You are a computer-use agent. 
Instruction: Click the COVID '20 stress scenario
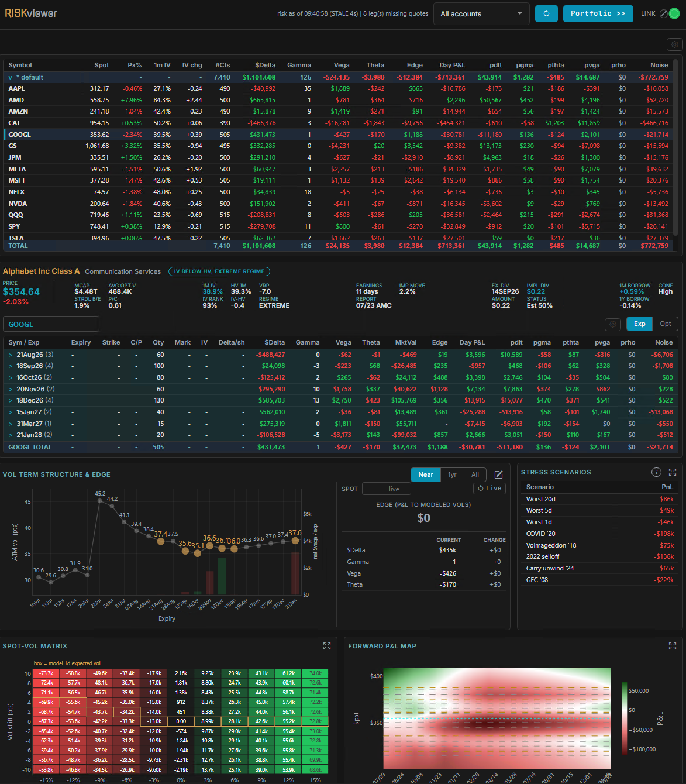coord(599,534)
